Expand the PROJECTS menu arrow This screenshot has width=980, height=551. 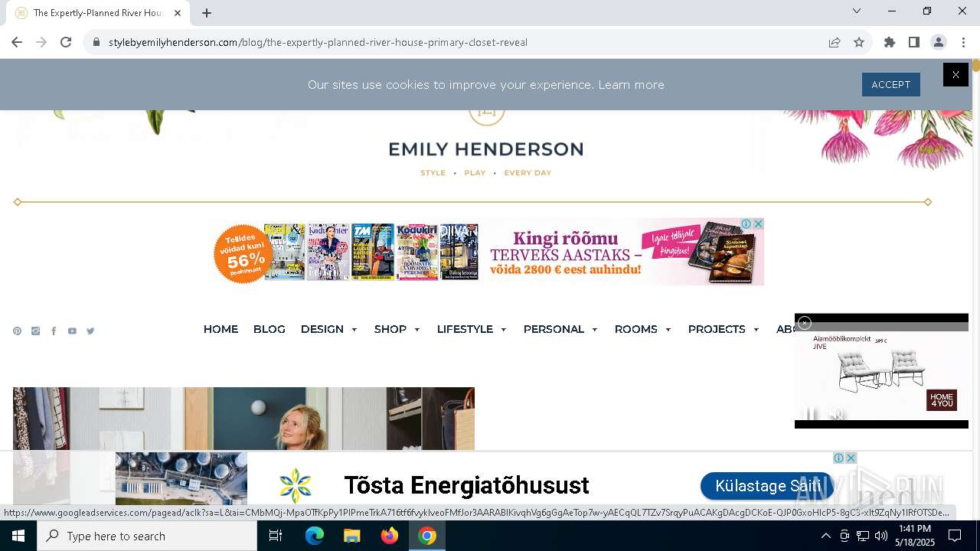756,330
